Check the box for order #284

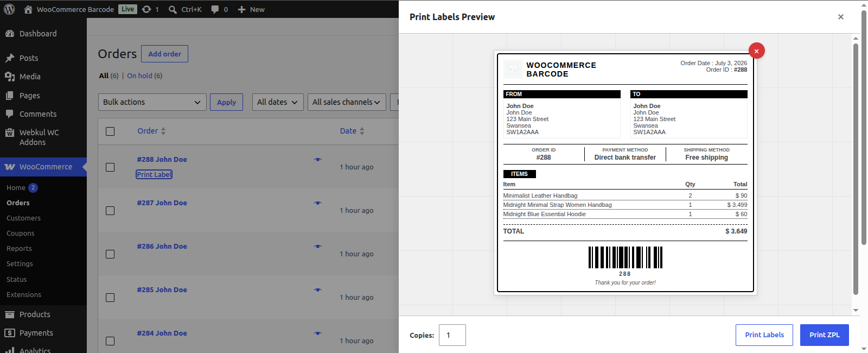[x=110, y=341]
